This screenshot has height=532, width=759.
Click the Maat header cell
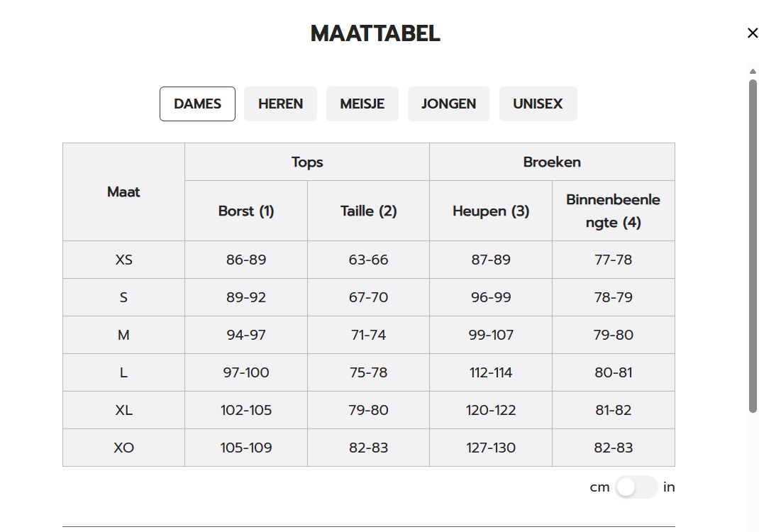123,192
